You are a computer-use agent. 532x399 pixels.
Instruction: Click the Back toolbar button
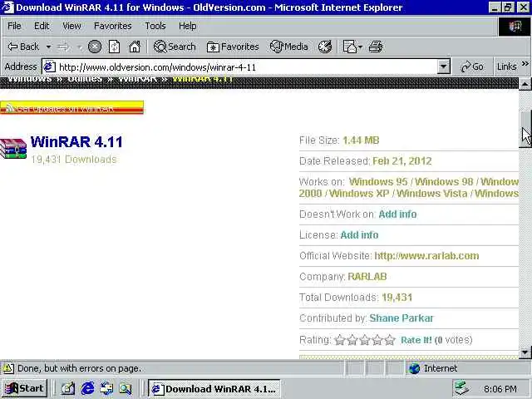click(x=23, y=47)
